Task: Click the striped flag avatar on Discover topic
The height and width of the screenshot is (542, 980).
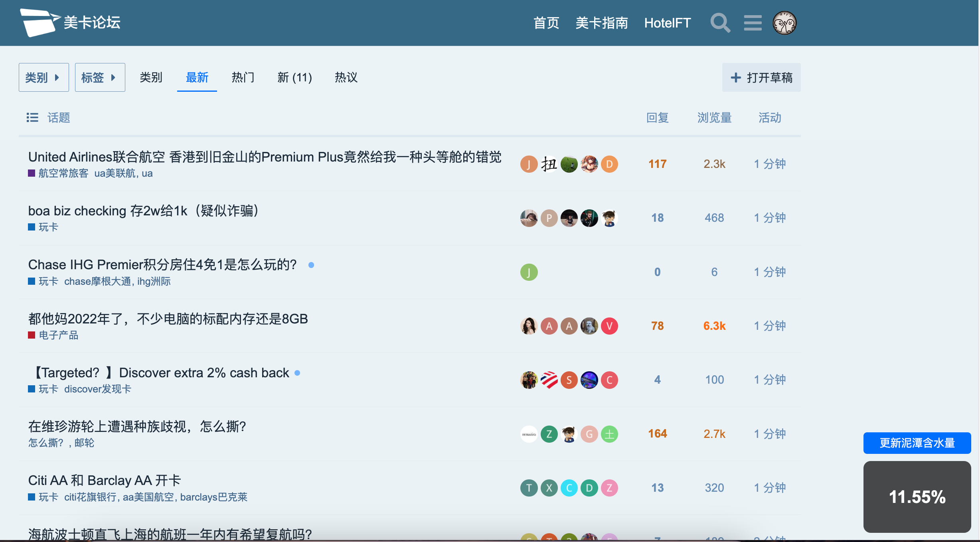Action: [x=549, y=380]
